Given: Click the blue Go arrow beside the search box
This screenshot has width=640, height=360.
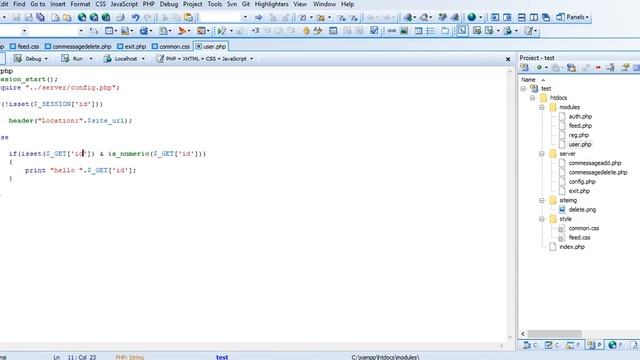Looking at the screenshot, I should [258, 18].
